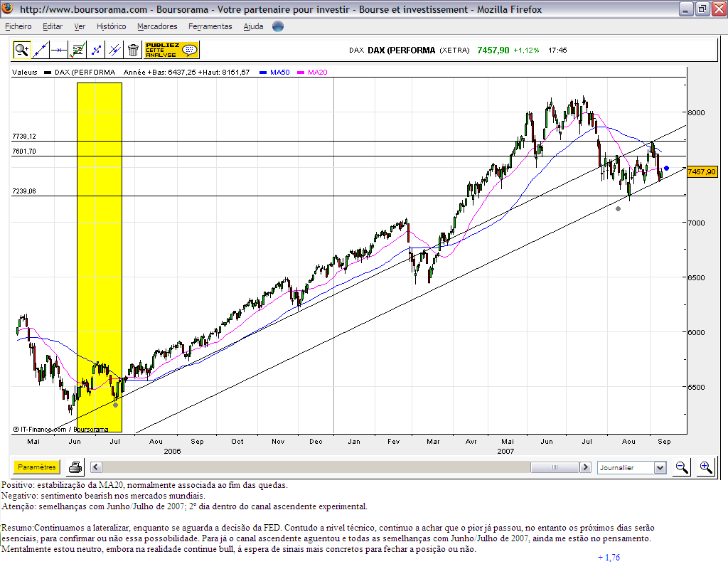Click the +1,12% change value
Viewport: 728px width, 569px height.
526,50
